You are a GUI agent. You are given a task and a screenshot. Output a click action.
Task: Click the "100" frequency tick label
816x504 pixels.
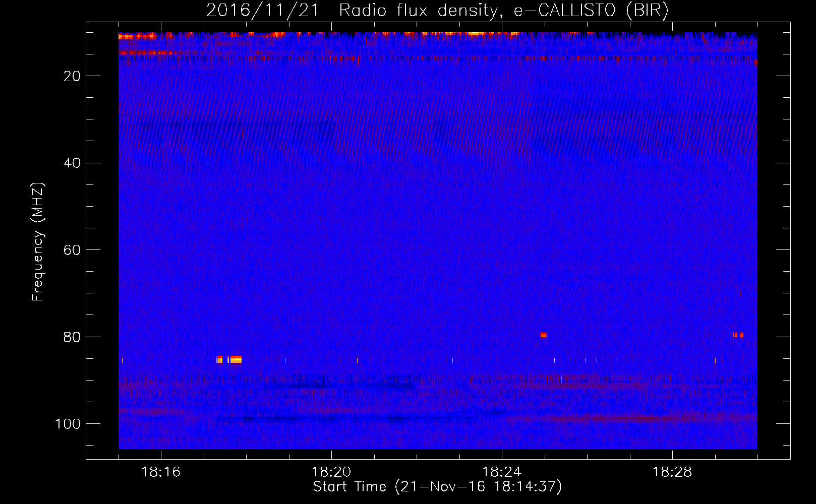(x=68, y=424)
